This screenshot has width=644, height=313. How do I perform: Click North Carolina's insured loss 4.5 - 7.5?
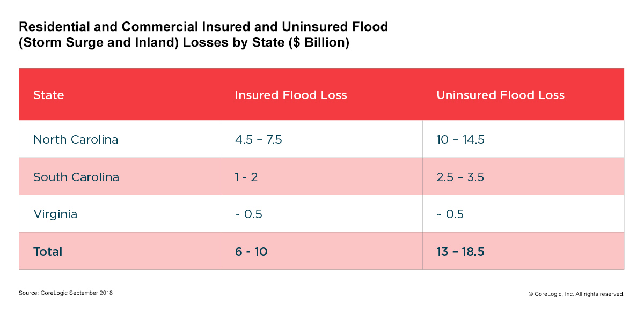[x=258, y=139]
